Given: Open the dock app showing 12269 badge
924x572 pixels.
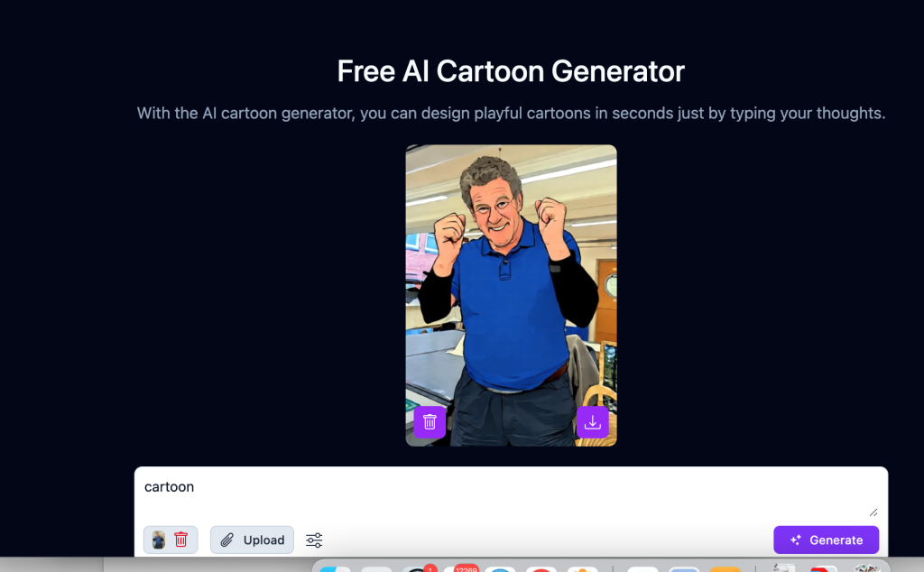Looking at the screenshot, I should (459, 569).
